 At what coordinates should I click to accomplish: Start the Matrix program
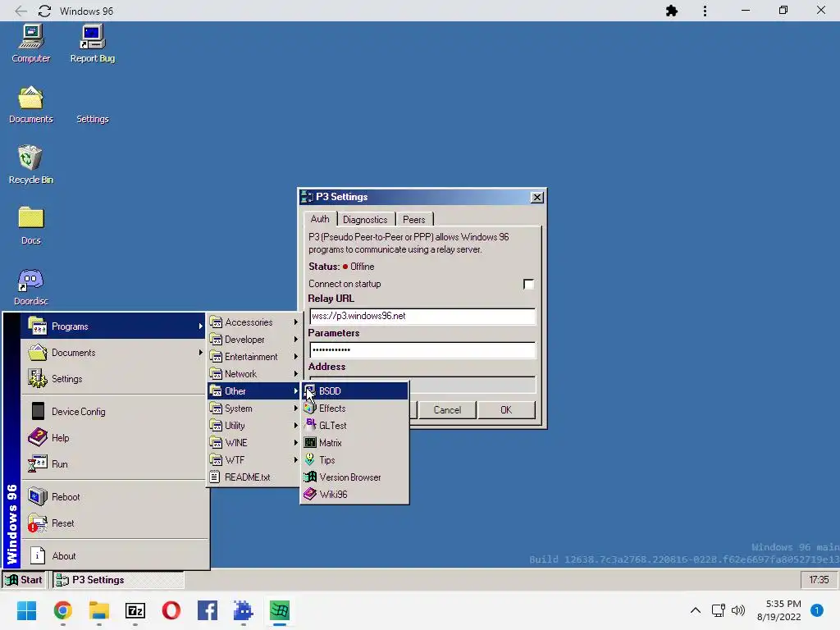coord(354,442)
